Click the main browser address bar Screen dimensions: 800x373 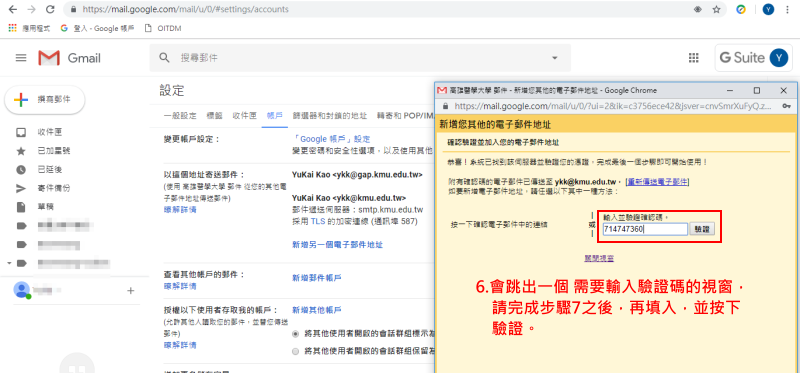[x=378, y=9]
